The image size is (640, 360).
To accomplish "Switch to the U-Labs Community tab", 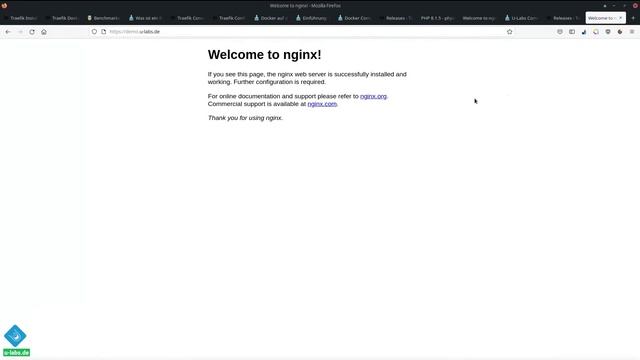I will pyautogui.click(x=521, y=18).
